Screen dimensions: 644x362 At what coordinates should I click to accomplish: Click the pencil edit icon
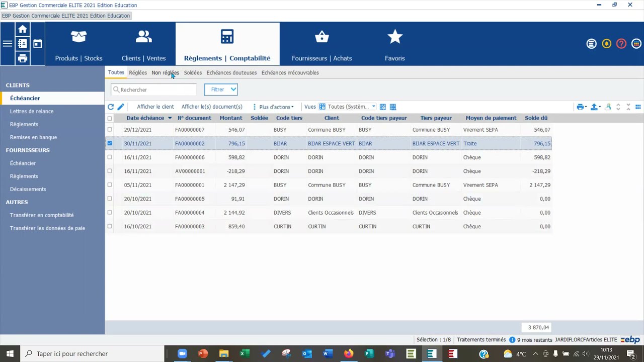coord(121,107)
